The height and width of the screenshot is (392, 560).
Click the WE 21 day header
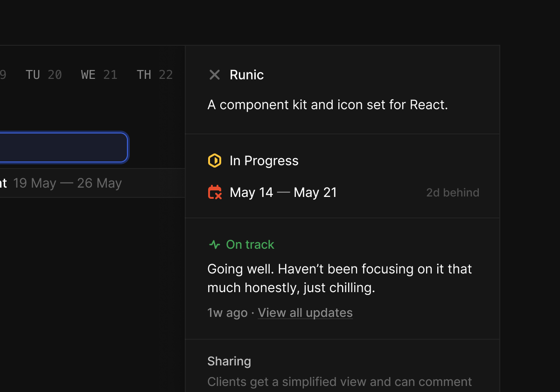tap(99, 75)
